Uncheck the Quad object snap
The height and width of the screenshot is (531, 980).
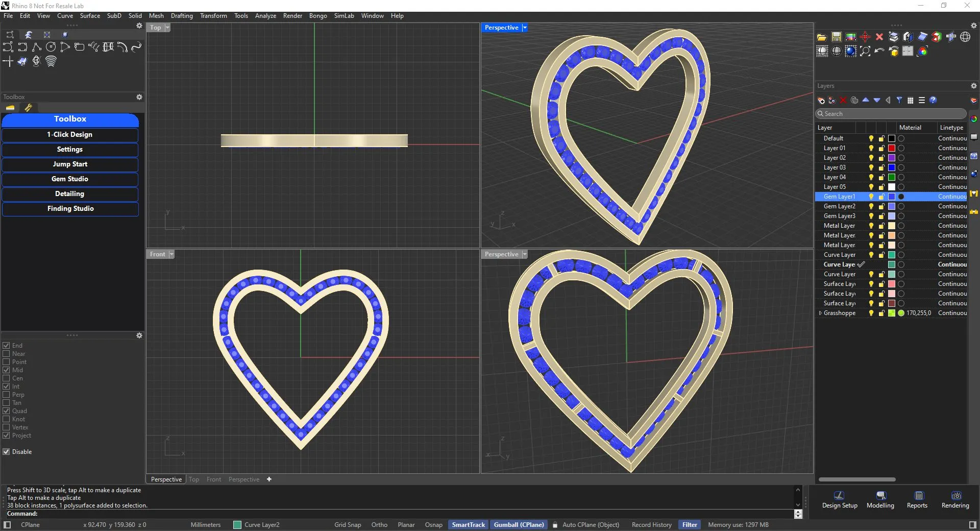7,411
